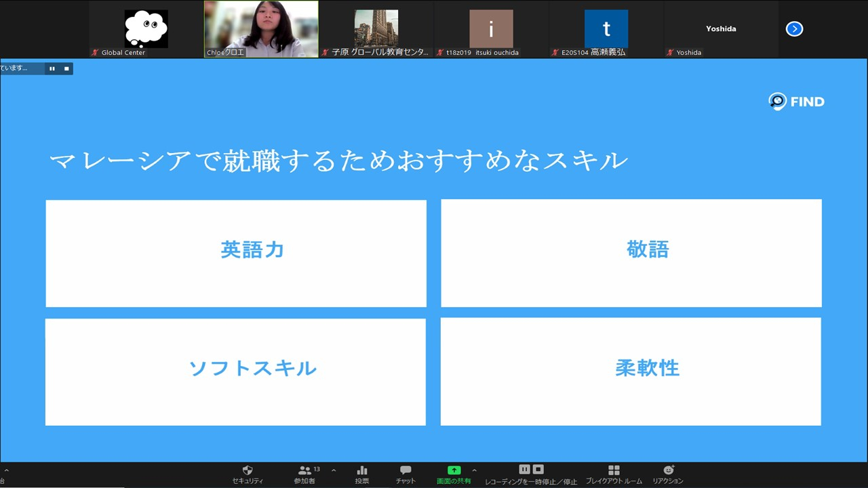
Task: Click the green Share Screen (画面の共有) button
Action: [454, 474]
